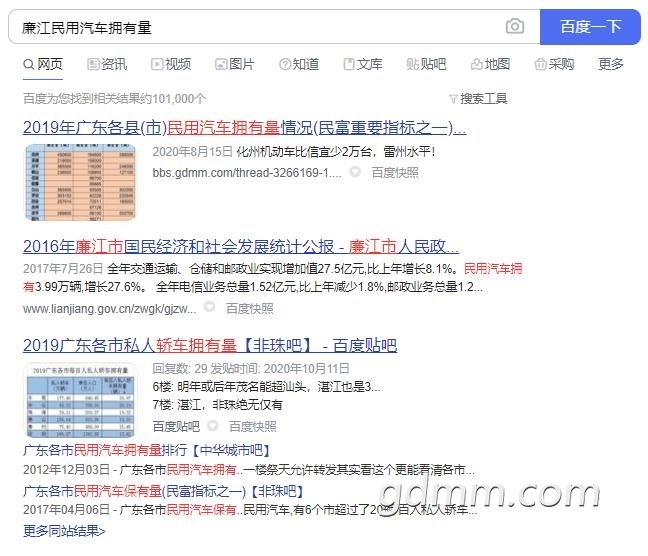Click shield icon beside 百度贴吧 source
The height and width of the screenshot is (556, 648).
213,425
